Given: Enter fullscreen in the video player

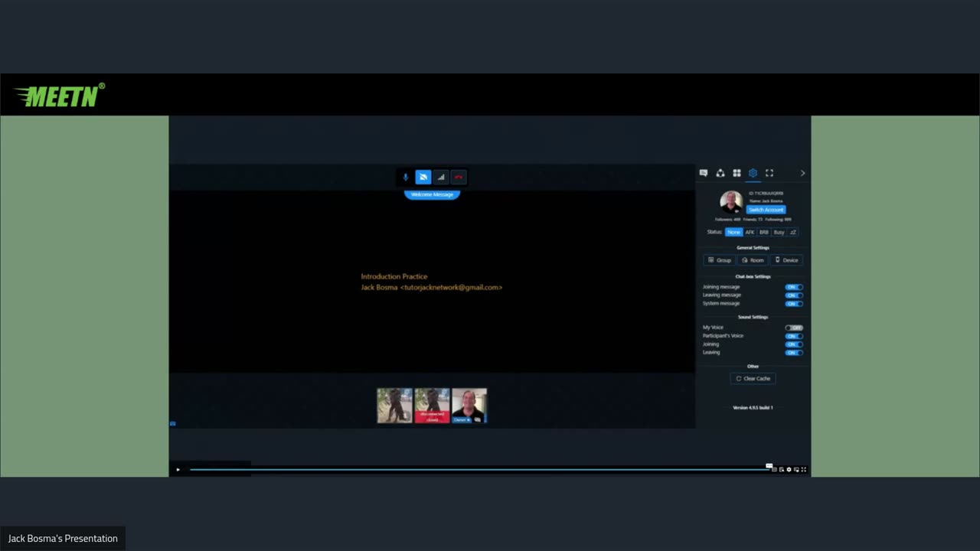Looking at the screenshot, I should click(x=803, y=470).
